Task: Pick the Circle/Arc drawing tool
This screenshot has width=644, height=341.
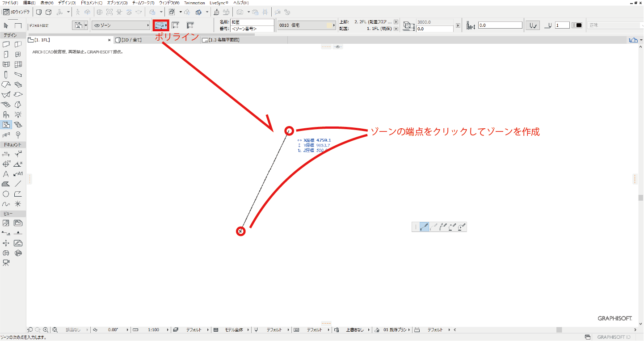Action: pyautogui.click(x=6, y=194)
